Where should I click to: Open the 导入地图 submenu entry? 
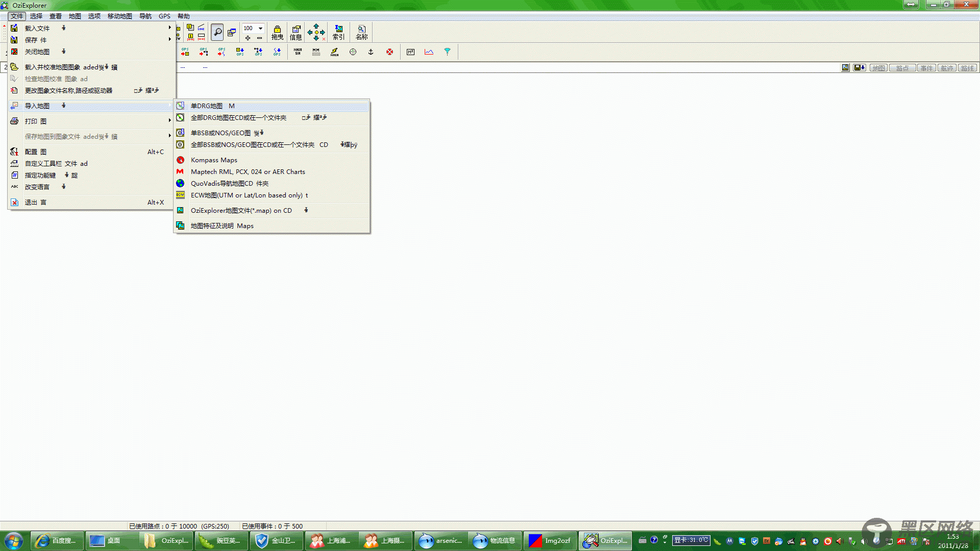click(x=92, y=106)
